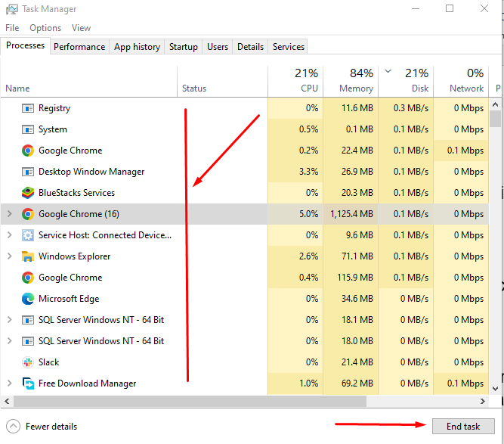The width and height of the screenshot is (504, 444).
Task: Click the System process icon
Action: click(28, 129)
